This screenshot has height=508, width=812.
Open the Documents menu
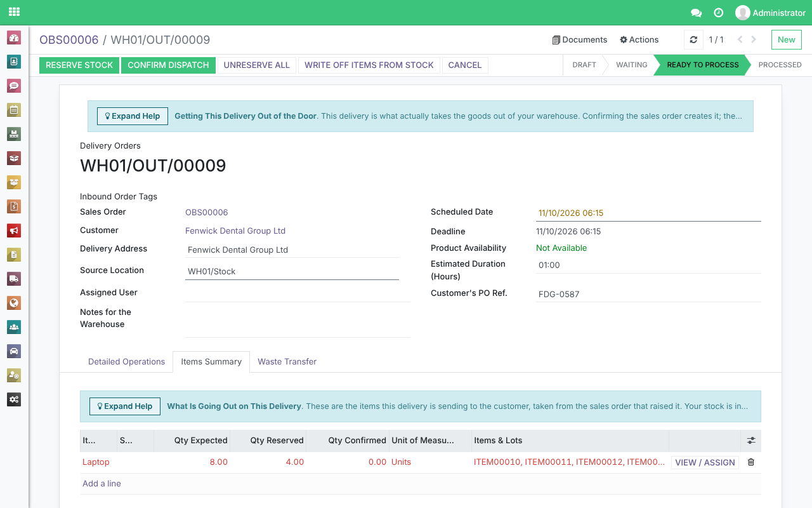(x=580, y=39)
